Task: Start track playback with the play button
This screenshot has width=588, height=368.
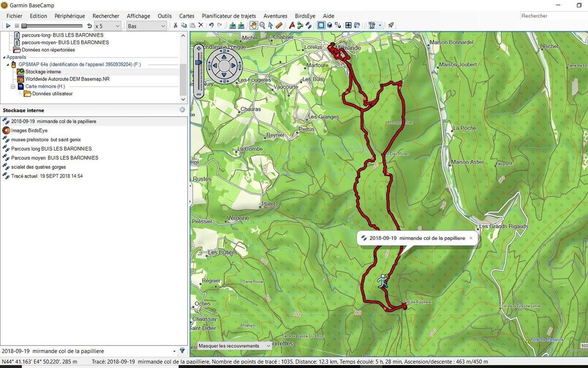Action: (8, 26)
